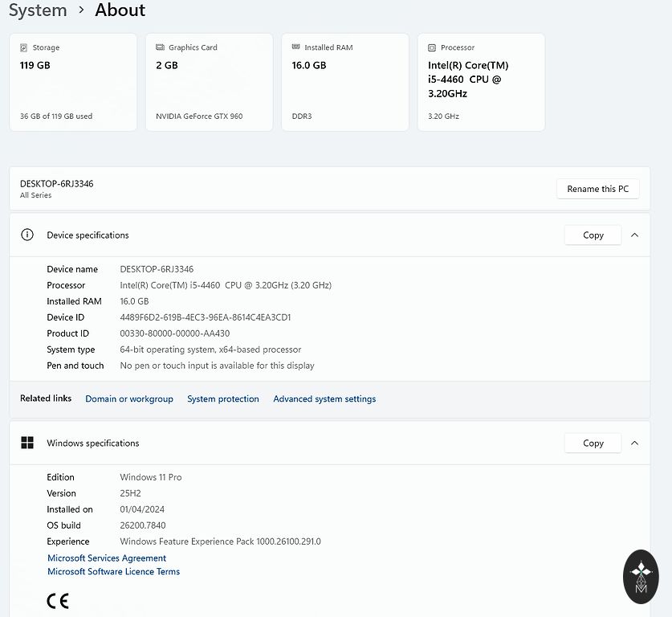Collapse the Device specifications section
Screen dimensions: 672x617
[634, 235]
